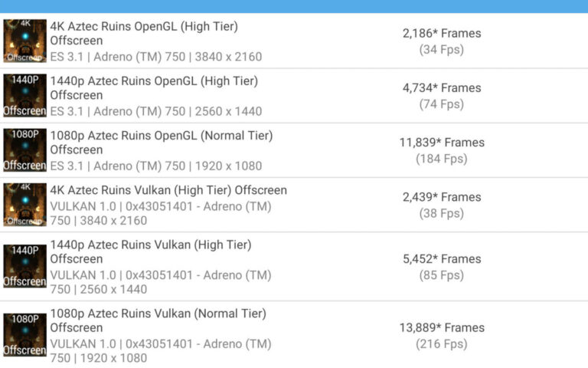Open 1080p Aztec Ruins Vulkan (Normal Tier) test
The image size is (588, 368).
click(158, 314)
